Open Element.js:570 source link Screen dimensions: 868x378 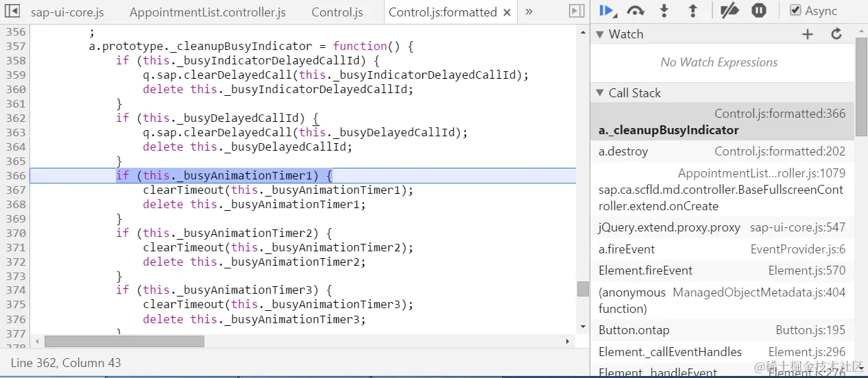click(807, 270)
